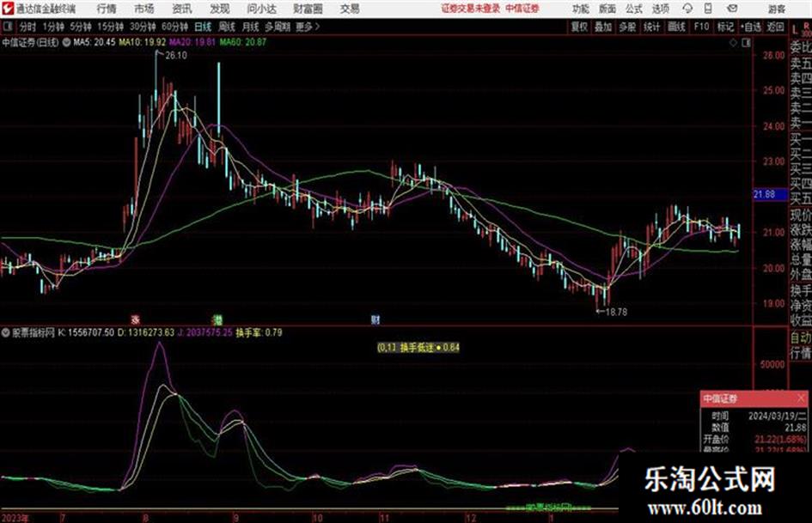
Task: Click the MA20: 19.81 legend value
Action: [x=192, y=42]
